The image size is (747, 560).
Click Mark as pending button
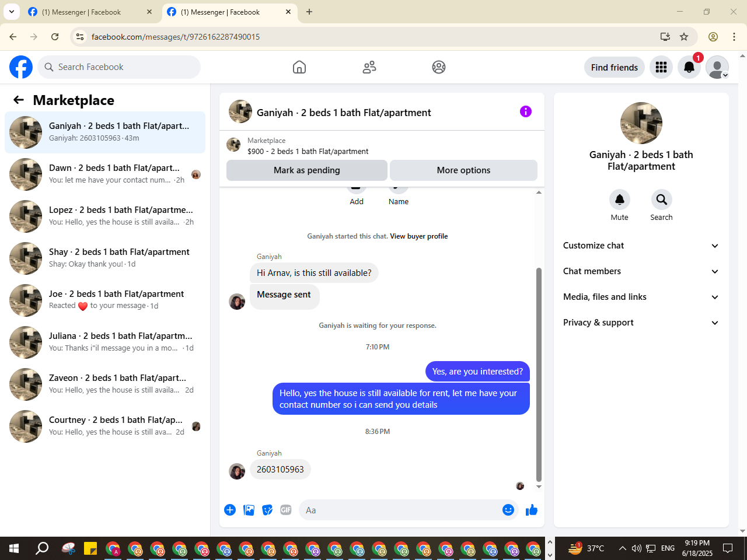(307, 170)
